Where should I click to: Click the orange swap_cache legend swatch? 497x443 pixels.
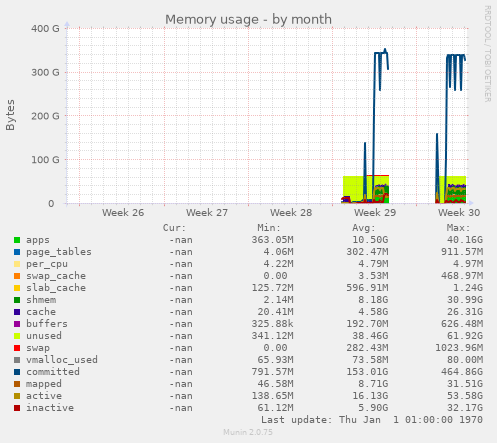17,276
